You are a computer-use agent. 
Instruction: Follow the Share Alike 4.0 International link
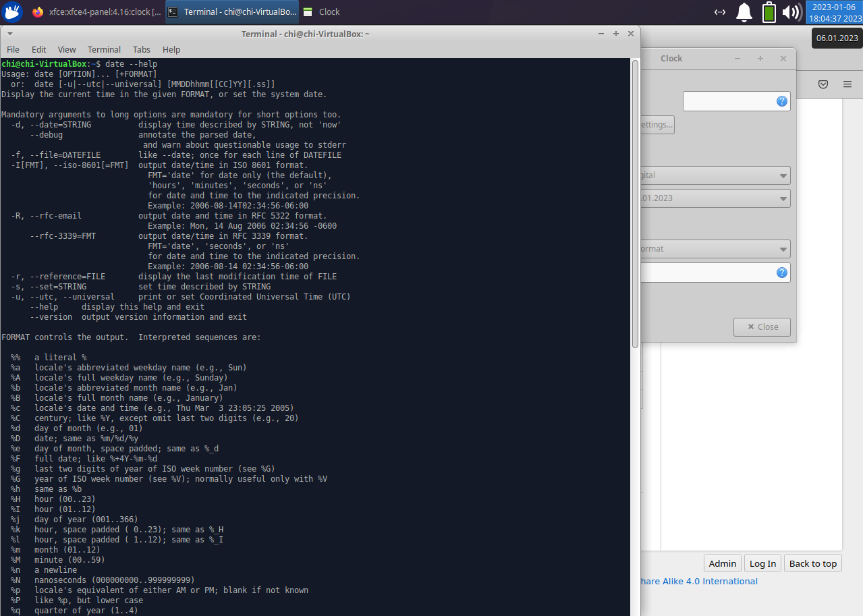[699, 582]
